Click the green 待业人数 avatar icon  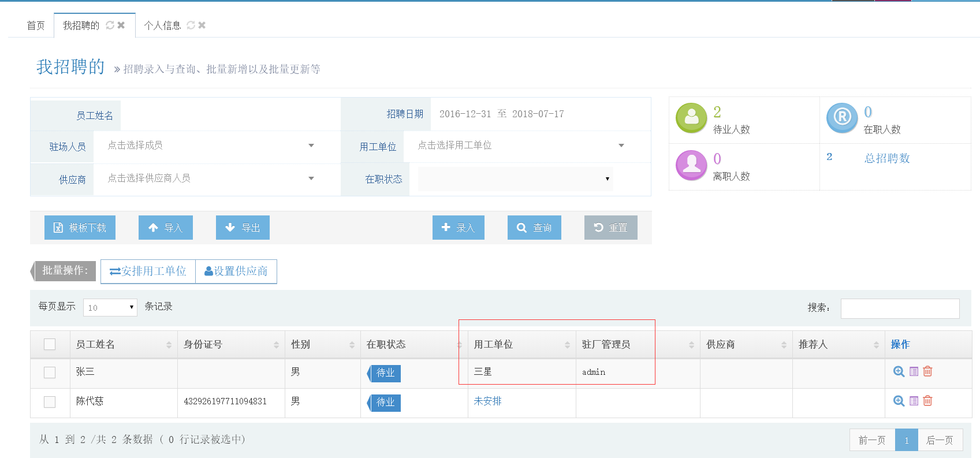[691, 118]
